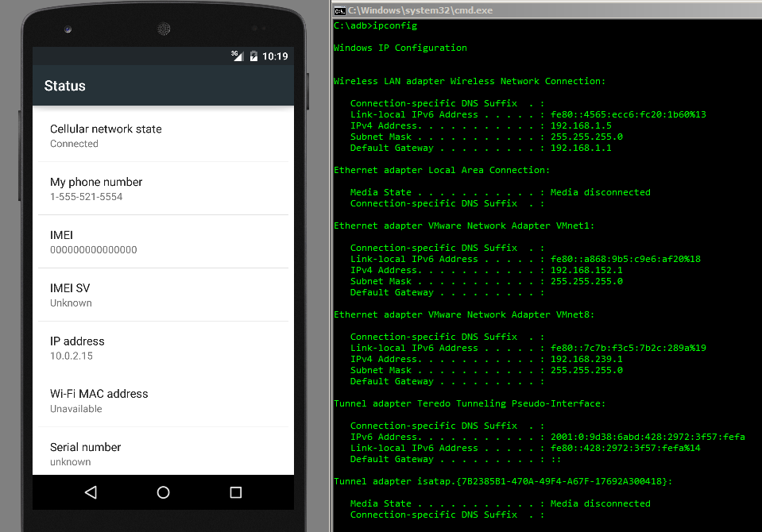762x532 pixels.
Task: Click the Wireless LAN adapter heading line
Action: point(470,81)
